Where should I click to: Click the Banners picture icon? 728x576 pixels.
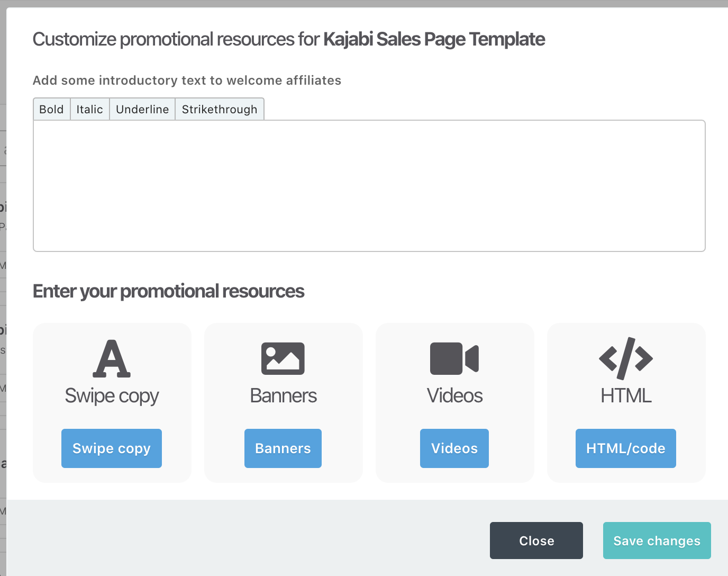(283, 358)
